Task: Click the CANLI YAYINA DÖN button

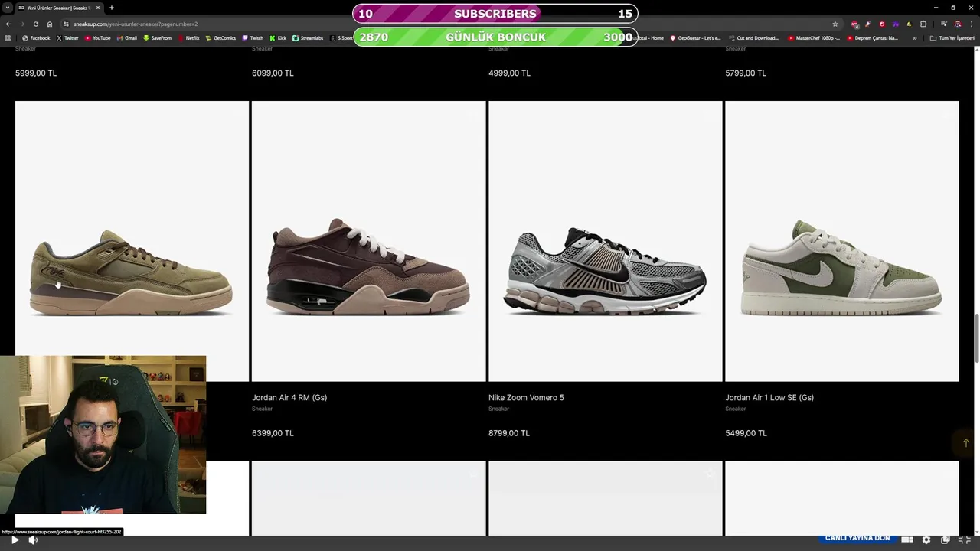Action: point(857,538)
